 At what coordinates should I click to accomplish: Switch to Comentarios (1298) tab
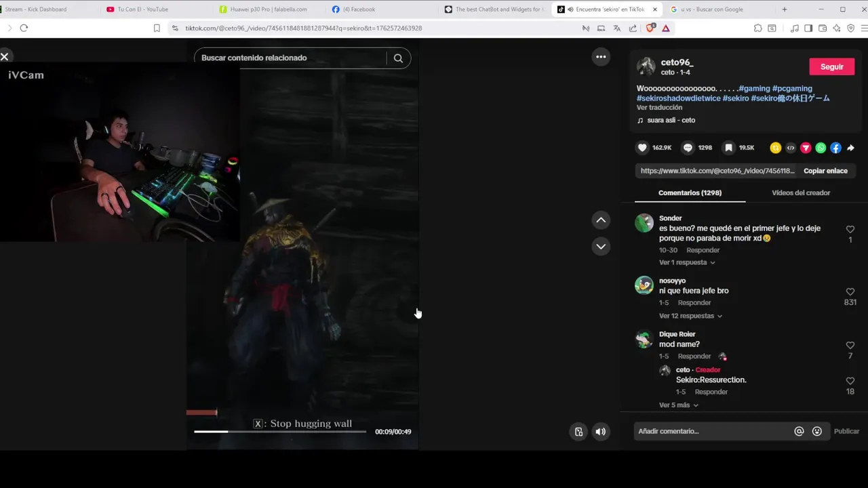coord(690,192)
